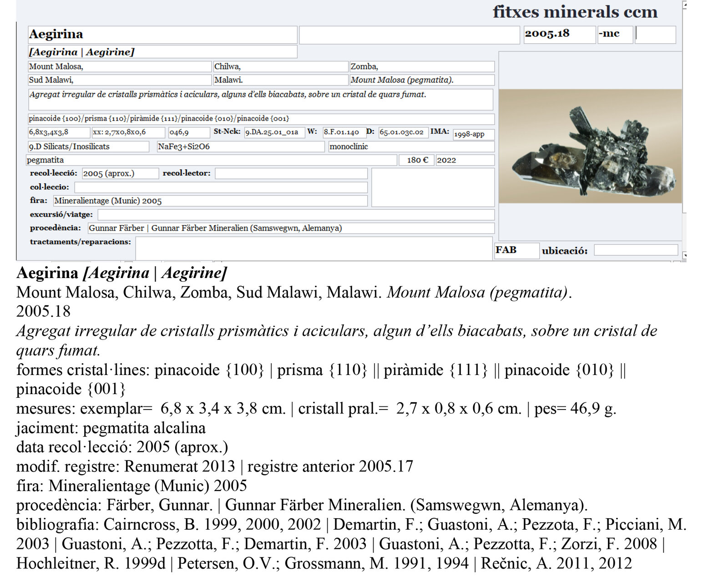Click the text 'jaciment: pegmatita alcalina'

(x=111, y=428)
